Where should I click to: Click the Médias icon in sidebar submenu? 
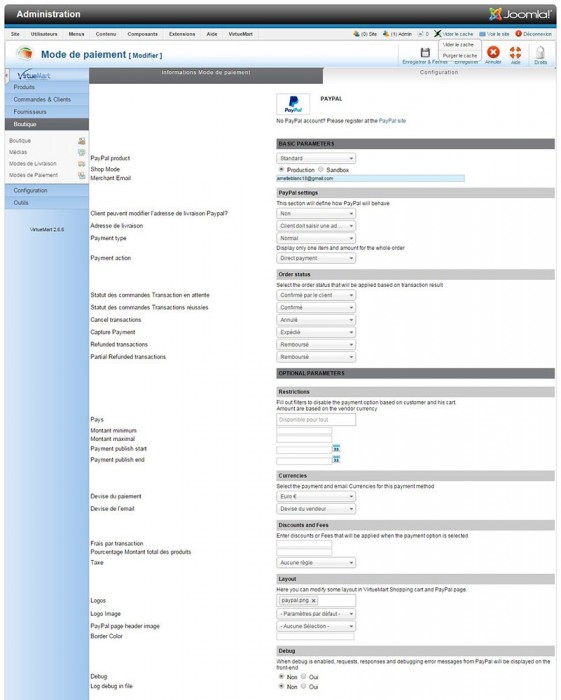[81, 152]
